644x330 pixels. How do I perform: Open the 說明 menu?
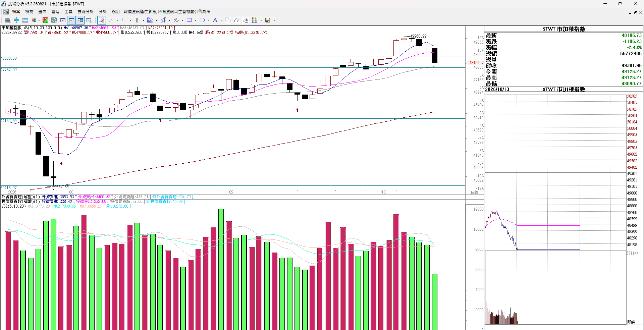pyautogui.click(x=115, y=11)
